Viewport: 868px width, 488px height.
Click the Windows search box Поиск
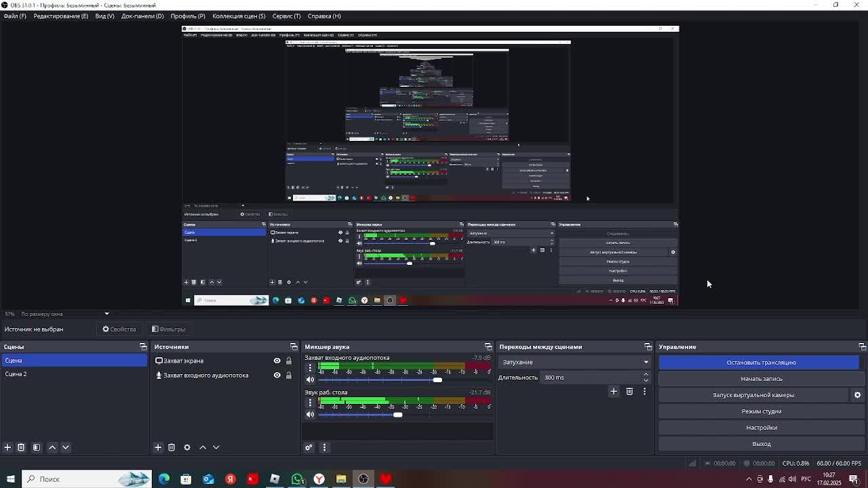[86, 479]
